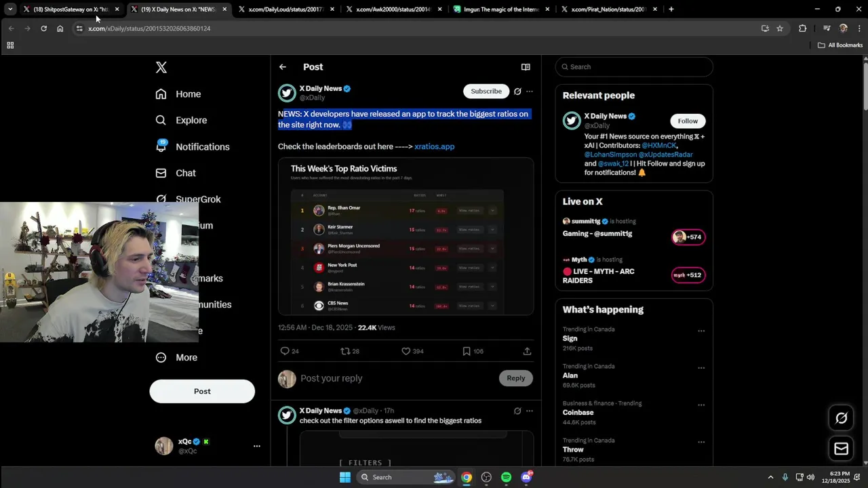The image size is (868, 488).
Task: Open the Chrome three-dot menu
Action: pyautogui.click(x=860, y=28)
